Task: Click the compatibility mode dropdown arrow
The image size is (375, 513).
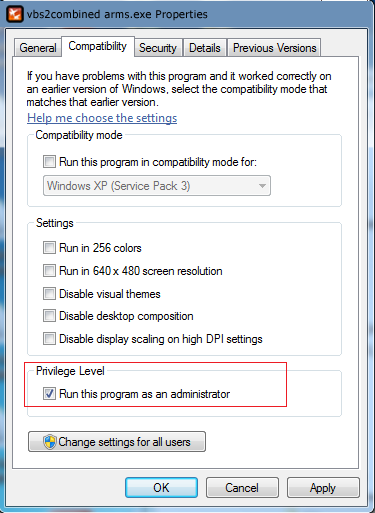Action: pos(262,186)
